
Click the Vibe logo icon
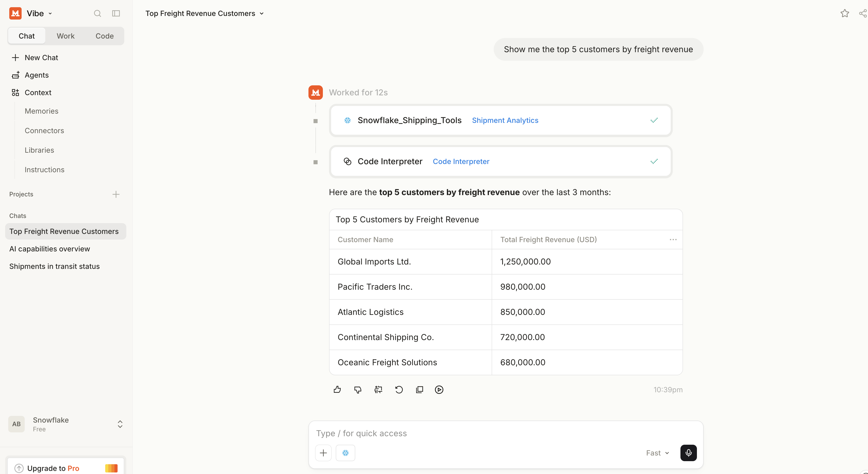[15, 13]
